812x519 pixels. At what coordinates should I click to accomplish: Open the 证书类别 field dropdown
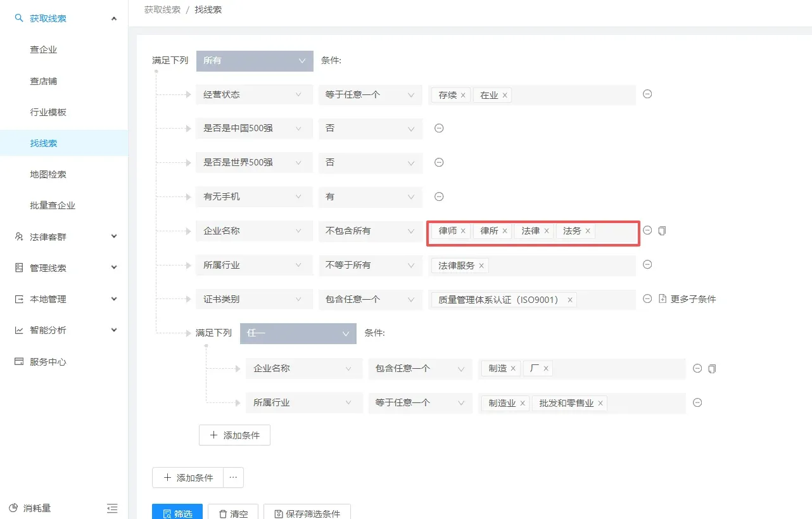point(254,299)
